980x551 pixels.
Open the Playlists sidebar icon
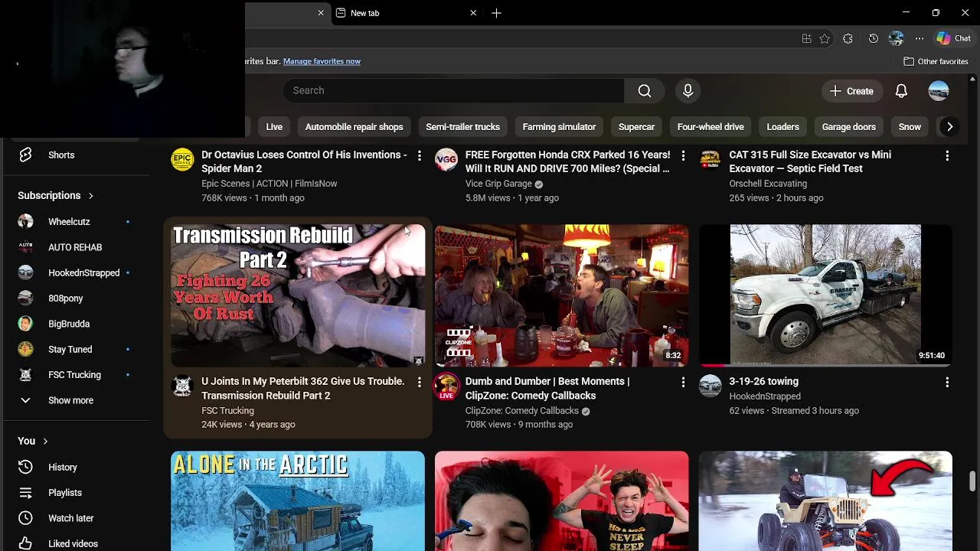[25, 493]
